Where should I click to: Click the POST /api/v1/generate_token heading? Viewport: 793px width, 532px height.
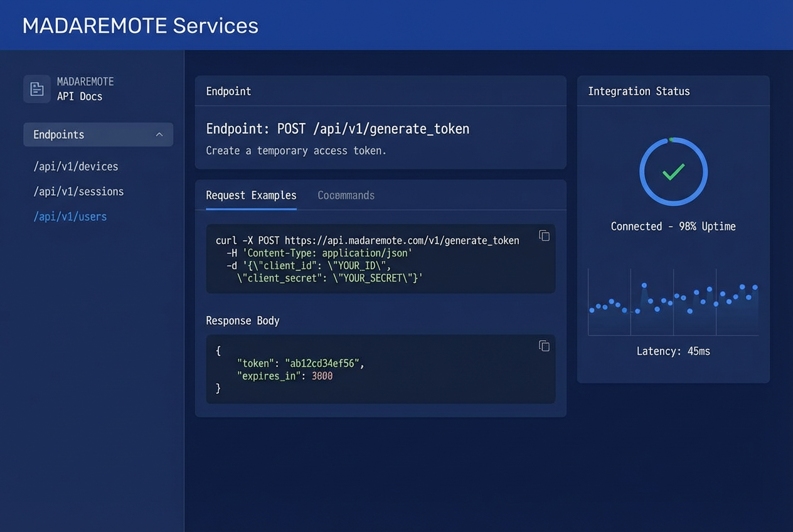tap(338, 129)
